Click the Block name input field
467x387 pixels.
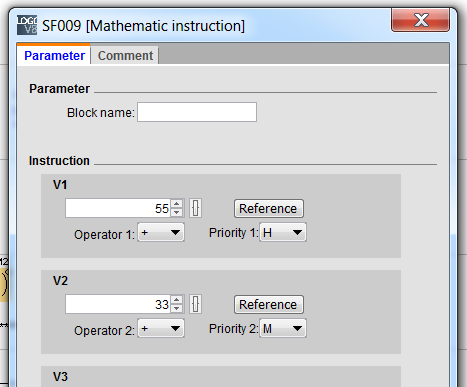[197, 112]
